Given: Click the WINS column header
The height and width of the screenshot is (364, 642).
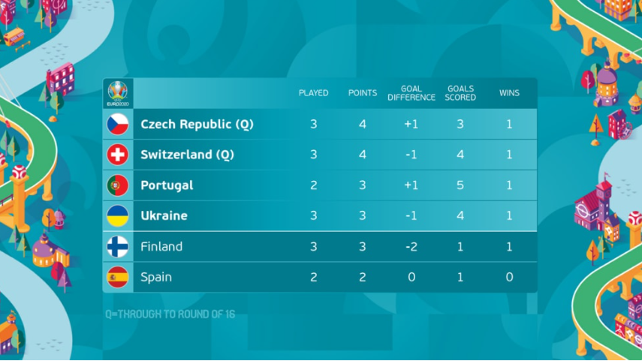Looking at the screenshot, I should pyautogui.click(x=509, y=93).
